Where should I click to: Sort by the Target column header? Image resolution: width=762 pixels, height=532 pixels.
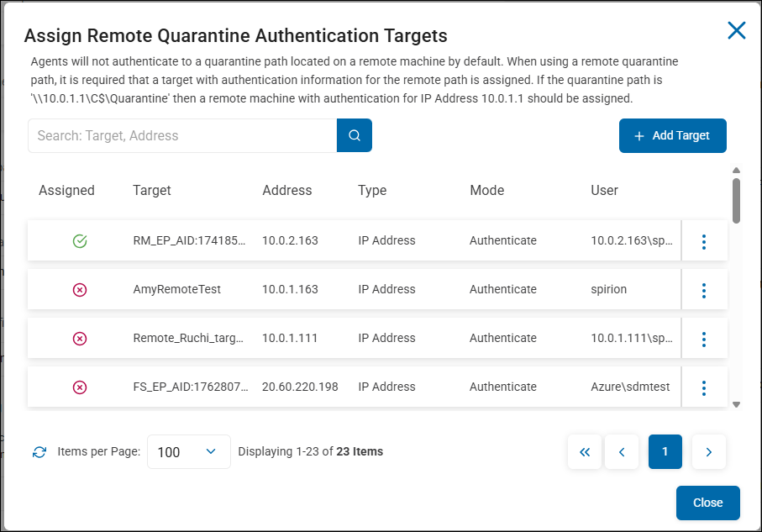pos(152,191)
